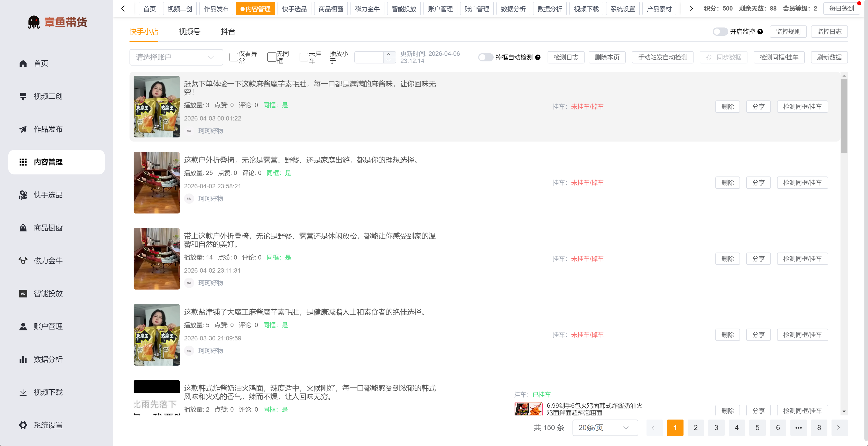This screenshot has width=868, height=446.
Task: Open the thumbnail of the first 麻酱魔芋 video
Action: [x=157, y=107]
